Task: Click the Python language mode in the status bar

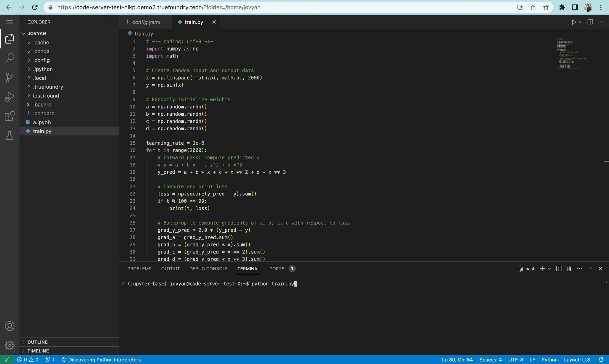Action: pyautogui.click(x=549, y=359)
